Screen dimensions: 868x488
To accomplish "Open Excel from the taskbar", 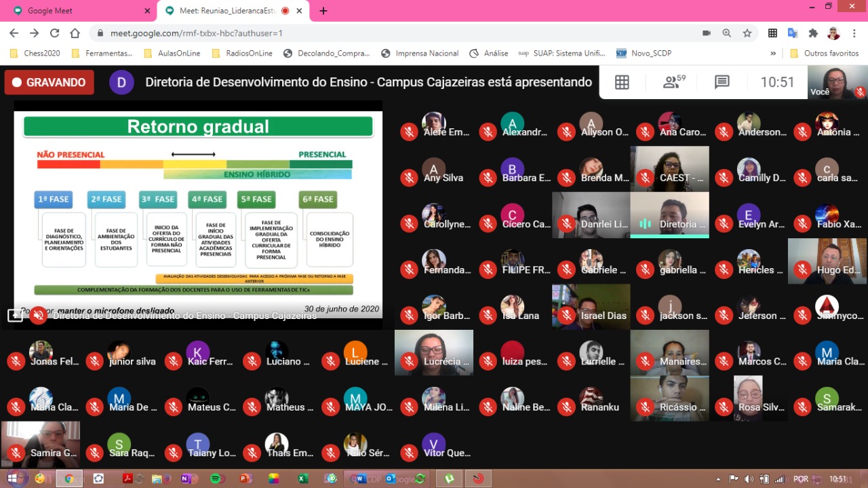I will pyautogui.click(x=303, y=478).
